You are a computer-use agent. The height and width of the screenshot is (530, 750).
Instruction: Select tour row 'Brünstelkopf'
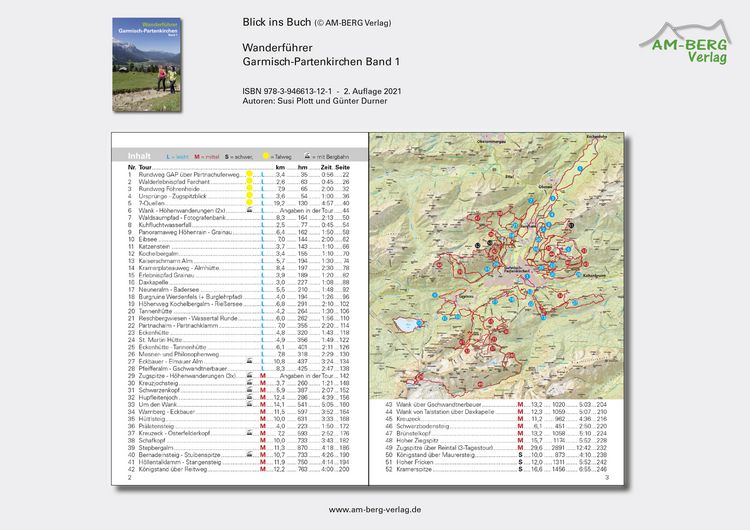(496, 433)
